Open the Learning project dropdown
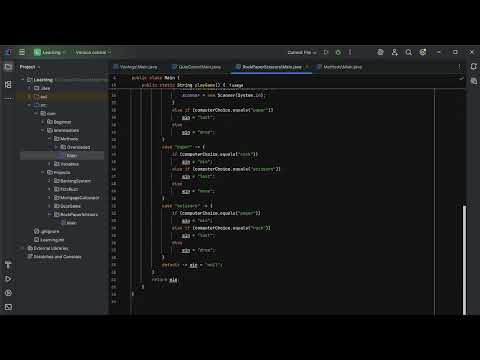Viewport: 480px width, 360px height. 50,52
